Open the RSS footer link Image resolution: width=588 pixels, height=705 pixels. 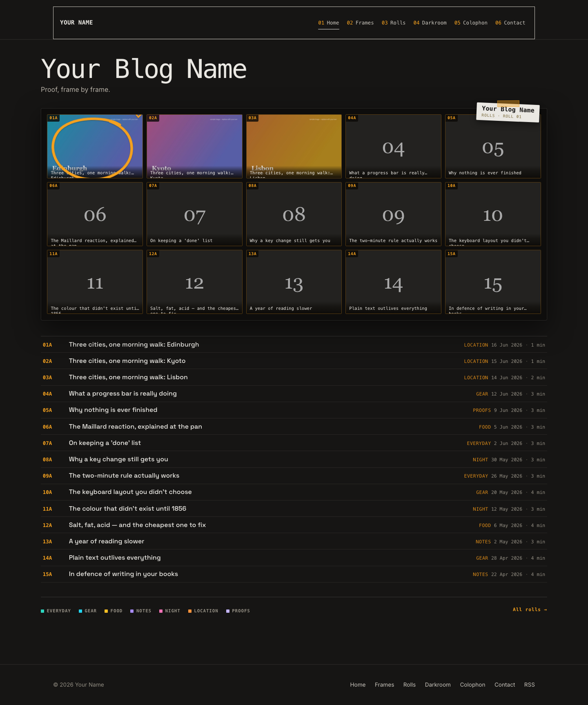click(x=530, y=685)
